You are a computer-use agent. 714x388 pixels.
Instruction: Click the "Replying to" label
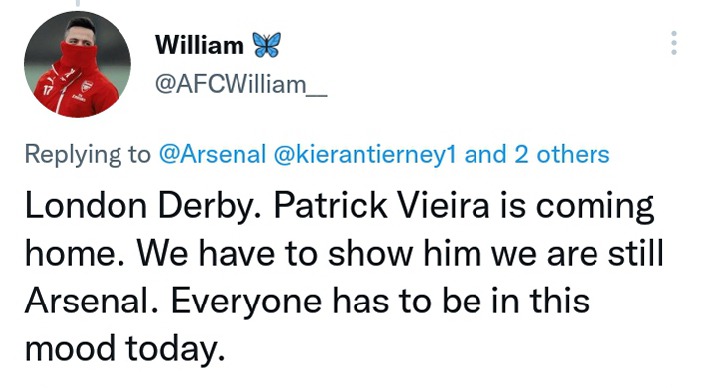pos(87,155)
